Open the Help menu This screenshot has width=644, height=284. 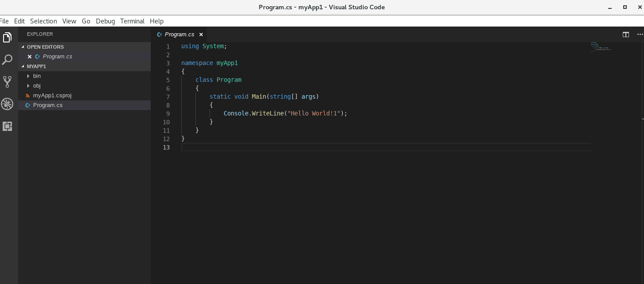click(156, 21)
